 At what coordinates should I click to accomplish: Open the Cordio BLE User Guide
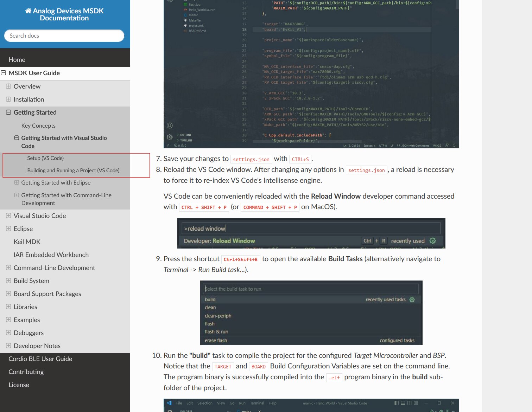pos(40,359)
